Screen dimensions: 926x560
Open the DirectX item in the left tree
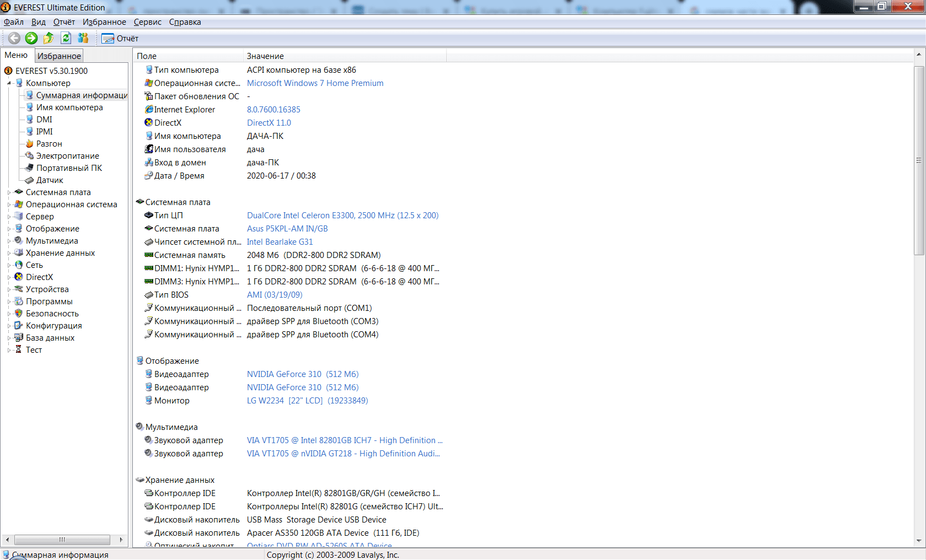coord(39,277)
